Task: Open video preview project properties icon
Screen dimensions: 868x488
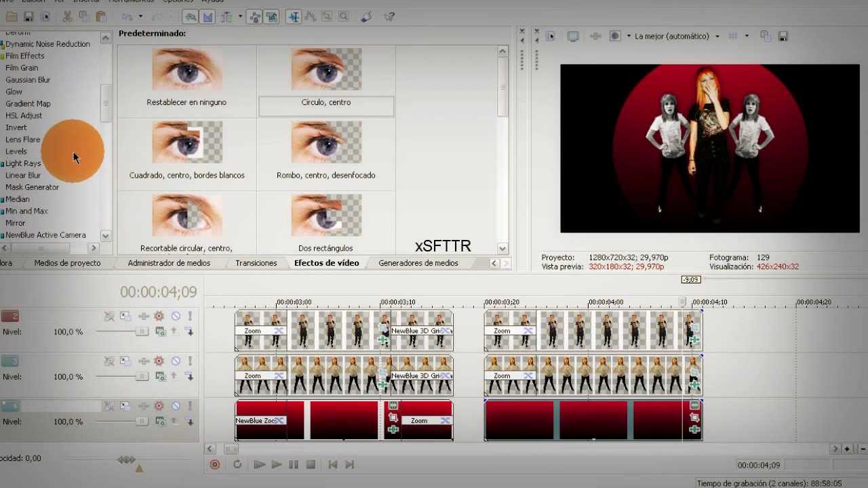Action: tap(550, 36)
